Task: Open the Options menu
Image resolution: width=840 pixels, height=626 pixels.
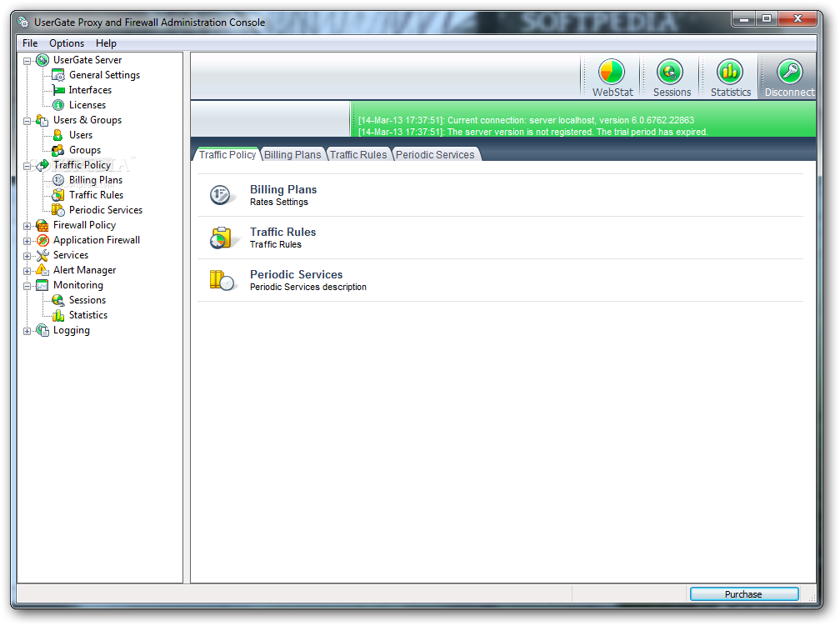Action: [67, 43]
